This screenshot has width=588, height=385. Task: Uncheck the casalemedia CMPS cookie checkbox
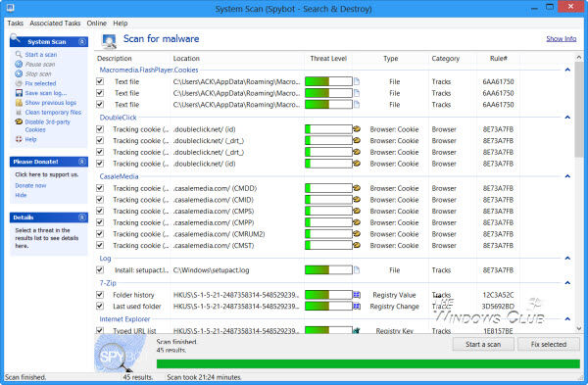tap(100, 211)
